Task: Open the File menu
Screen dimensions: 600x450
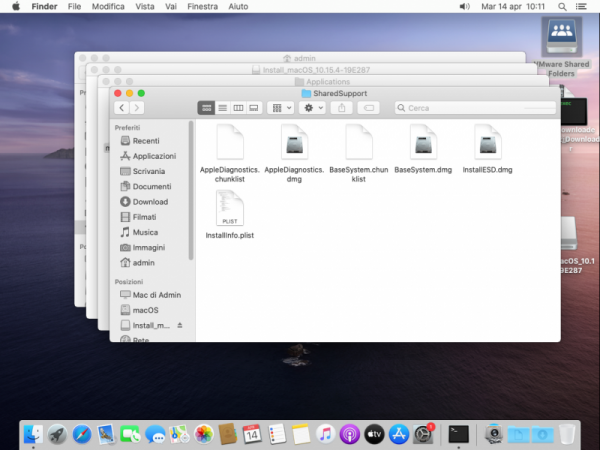Action: click(x=74, y=7)
